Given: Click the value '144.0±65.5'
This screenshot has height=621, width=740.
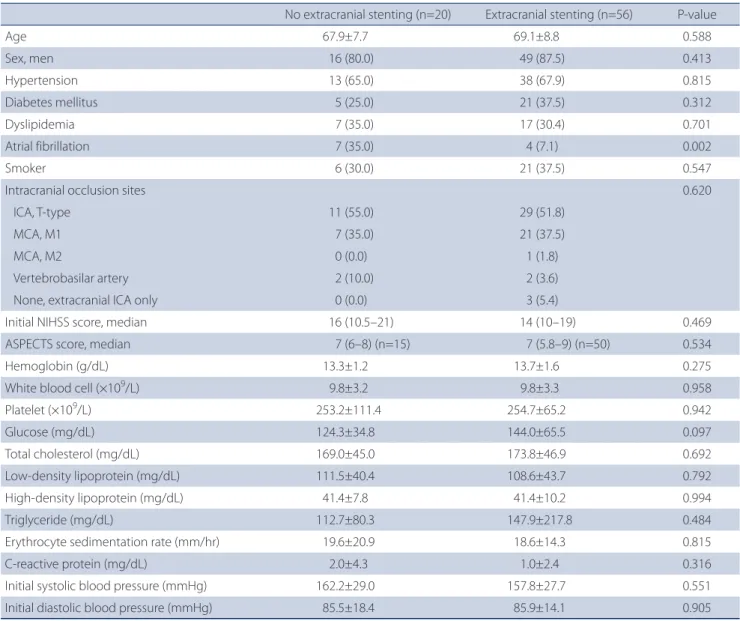Looking at the screenshot, I should [x=536, y=432].
